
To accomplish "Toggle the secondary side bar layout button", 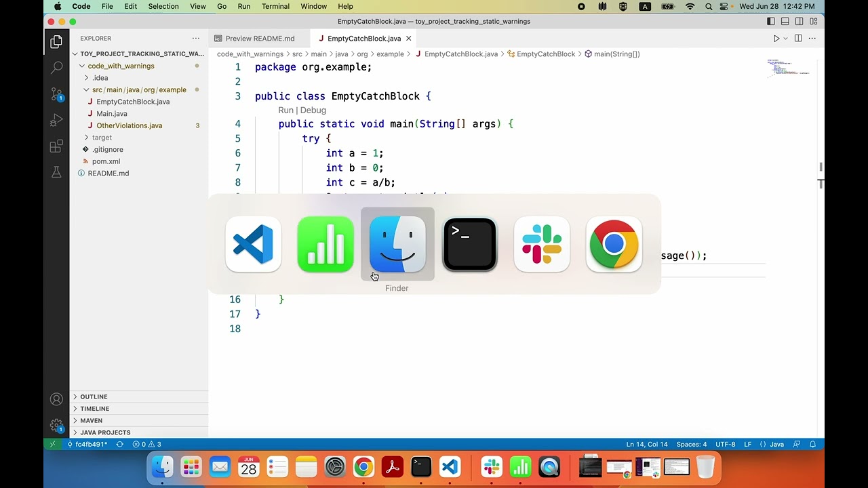I will click(800, 22).
